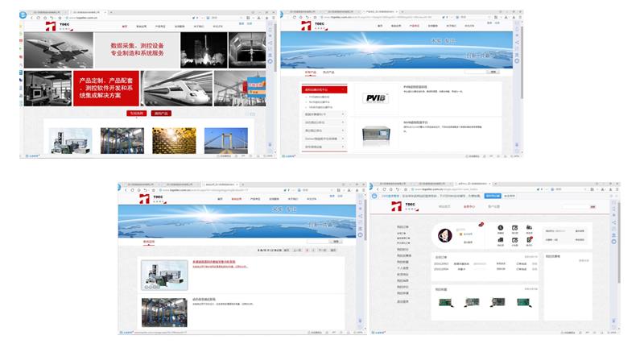
Task: Open the golden pattern thumbnail on homepage
Action: tap(174, 140)
